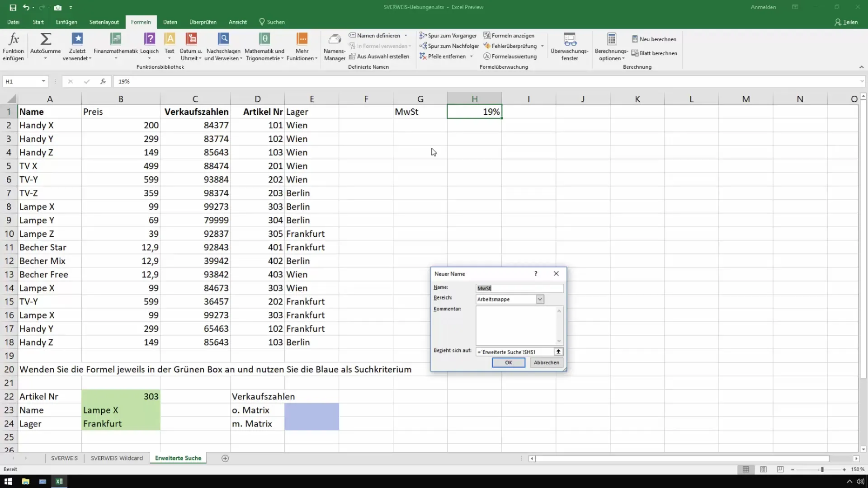The image size is (868, 488).
Task: Open the Überwachungsfenster
Action: [570, 47]
